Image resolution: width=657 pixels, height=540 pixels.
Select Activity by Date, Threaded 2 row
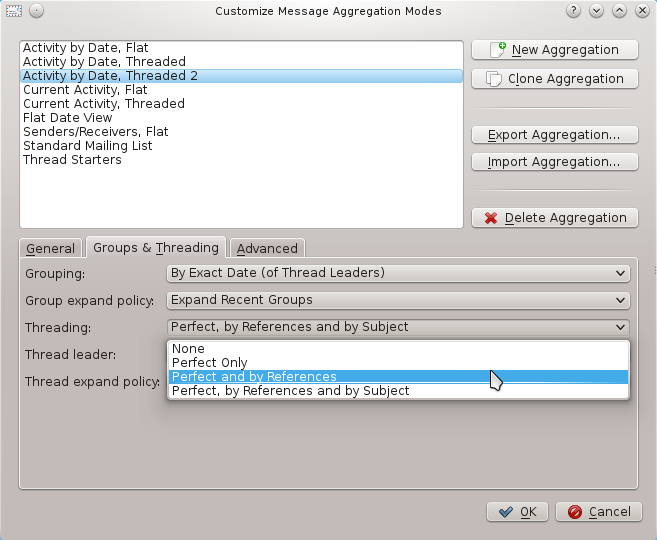(x=241, y=76)
